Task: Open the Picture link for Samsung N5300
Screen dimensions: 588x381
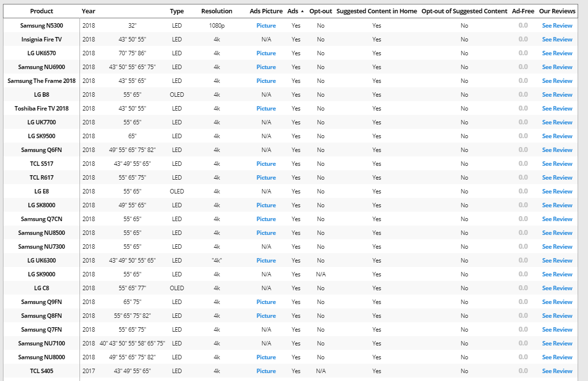Action: pos(266,26)
